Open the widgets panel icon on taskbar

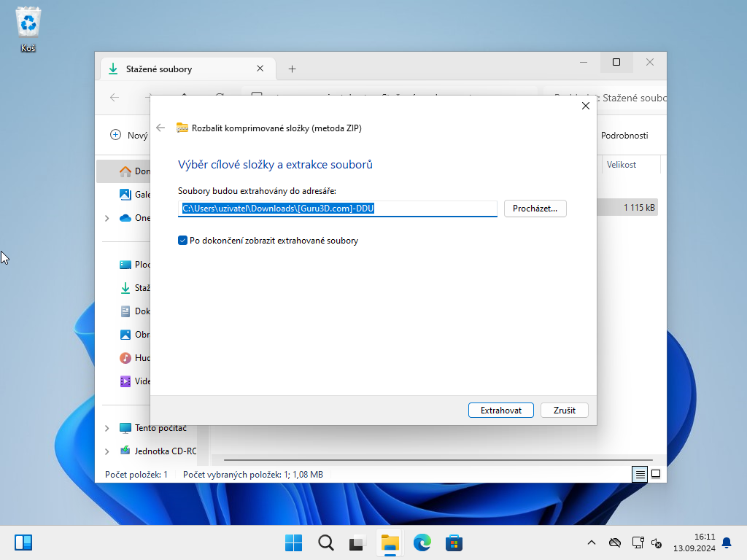(23, 542)
